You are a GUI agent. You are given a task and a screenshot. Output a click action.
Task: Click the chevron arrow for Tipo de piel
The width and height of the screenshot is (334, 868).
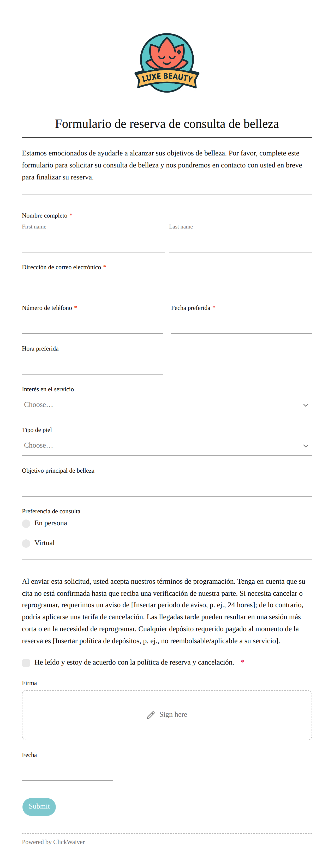click(x=306, y=446)
